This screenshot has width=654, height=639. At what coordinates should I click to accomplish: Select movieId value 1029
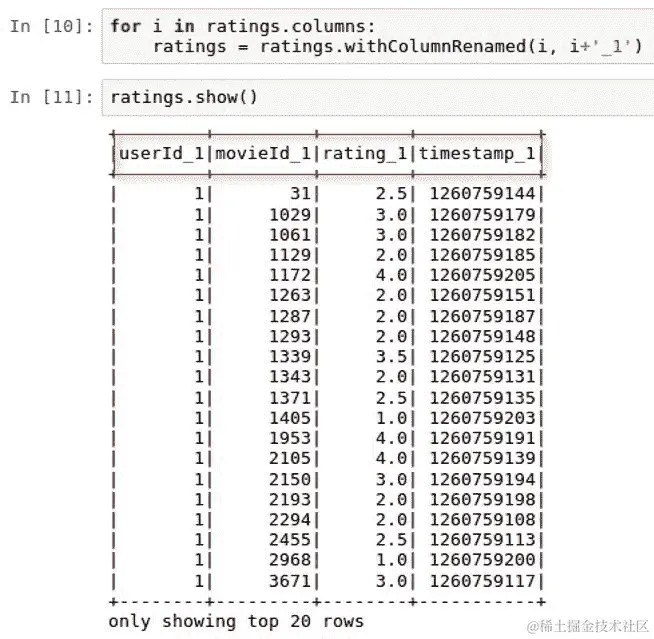[290, 215]
